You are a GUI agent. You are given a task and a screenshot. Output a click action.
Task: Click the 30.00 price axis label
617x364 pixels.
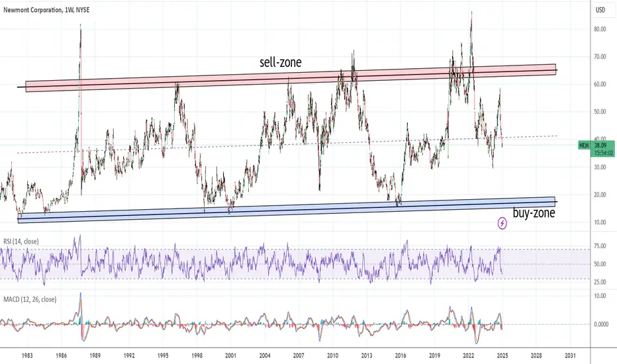[x=600, y=167]
